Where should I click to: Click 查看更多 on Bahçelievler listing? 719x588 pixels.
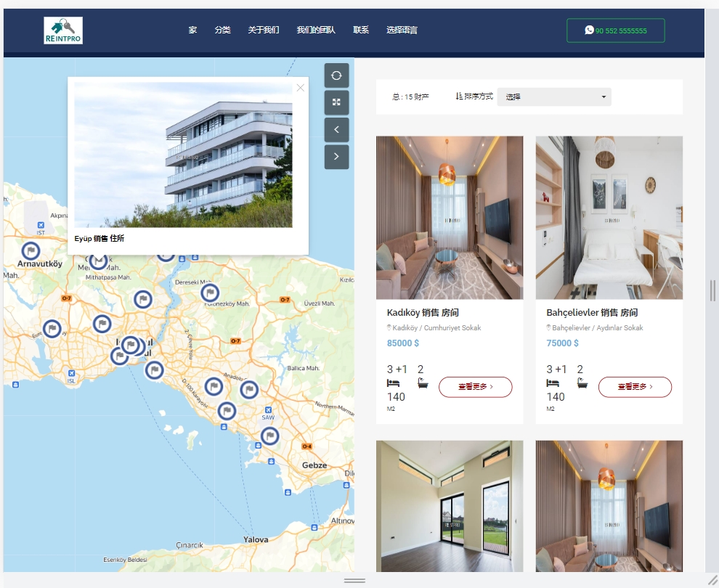click(x=635, y=387)
